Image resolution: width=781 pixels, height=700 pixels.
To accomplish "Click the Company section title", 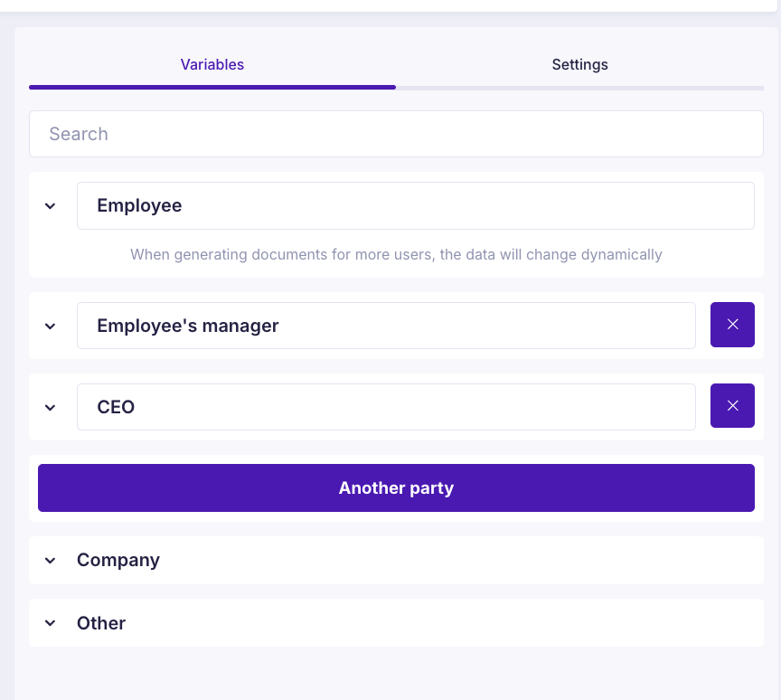I will [118, 560].
